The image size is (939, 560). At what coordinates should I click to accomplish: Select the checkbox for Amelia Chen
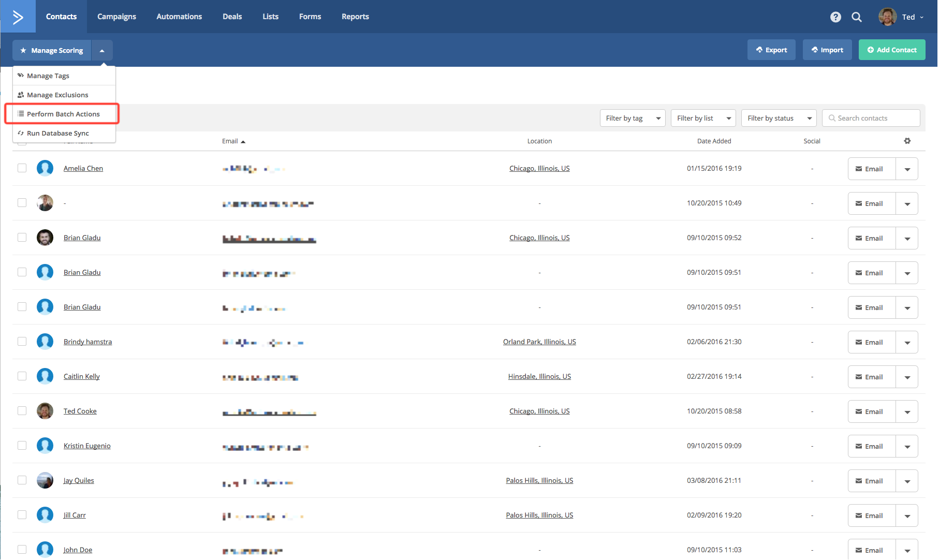coord(22,168)
